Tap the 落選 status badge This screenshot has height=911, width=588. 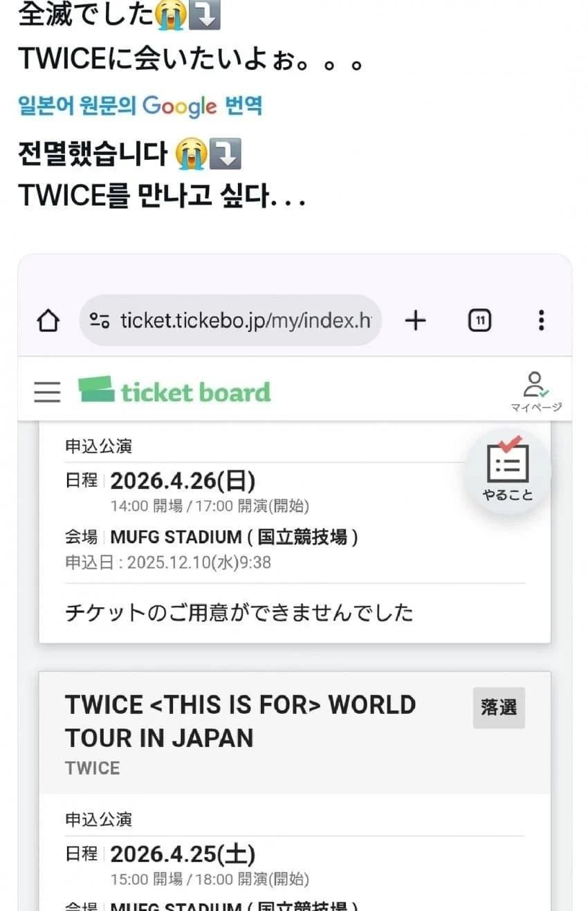pyautogui.click(x=499, y=707)
